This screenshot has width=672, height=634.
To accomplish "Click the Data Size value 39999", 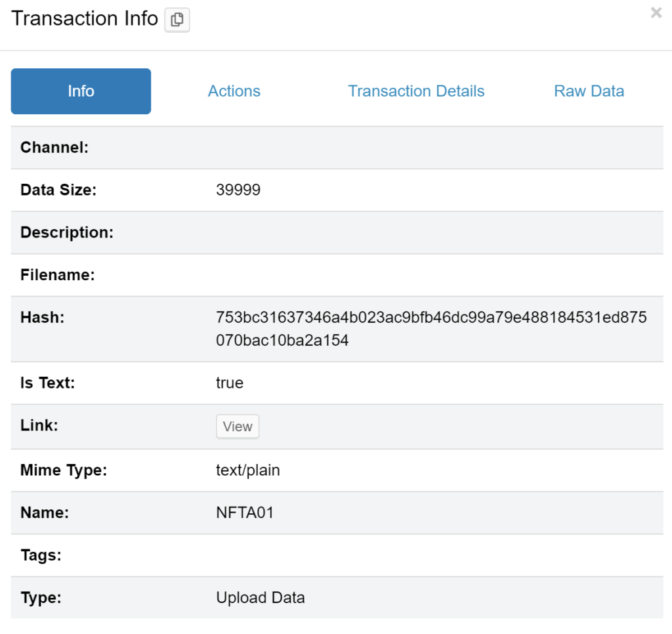I will pyautogui.click(x=234, y=190).
